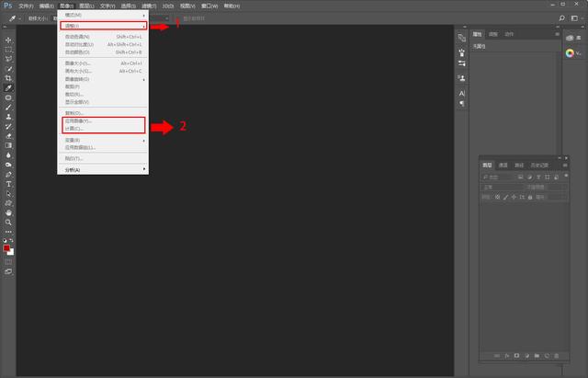Open the Character panel icon

click(461, 93)
